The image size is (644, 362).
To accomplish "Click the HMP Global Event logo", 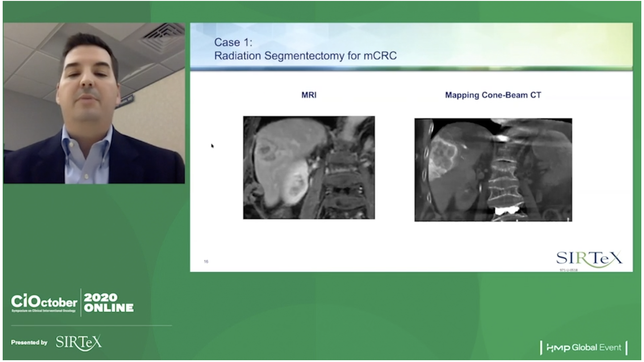I will point(584,348).
